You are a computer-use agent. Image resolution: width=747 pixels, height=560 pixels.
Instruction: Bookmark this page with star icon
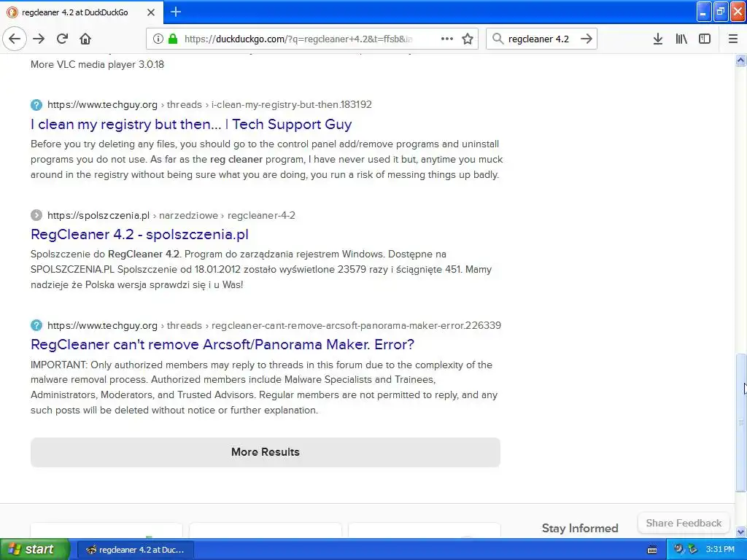point(468,39)
